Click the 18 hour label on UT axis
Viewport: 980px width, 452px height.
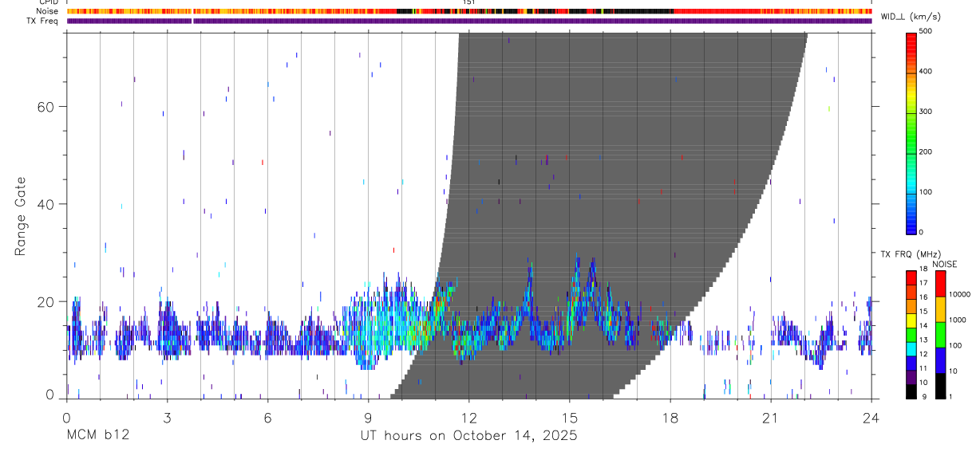tap(670, 417)
